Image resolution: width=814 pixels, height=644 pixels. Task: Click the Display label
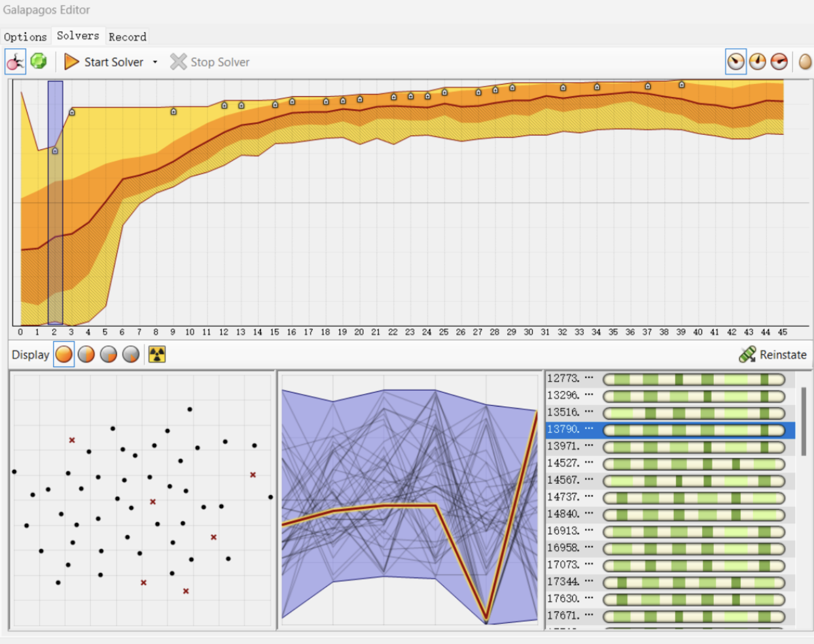(x=30, y=355)
